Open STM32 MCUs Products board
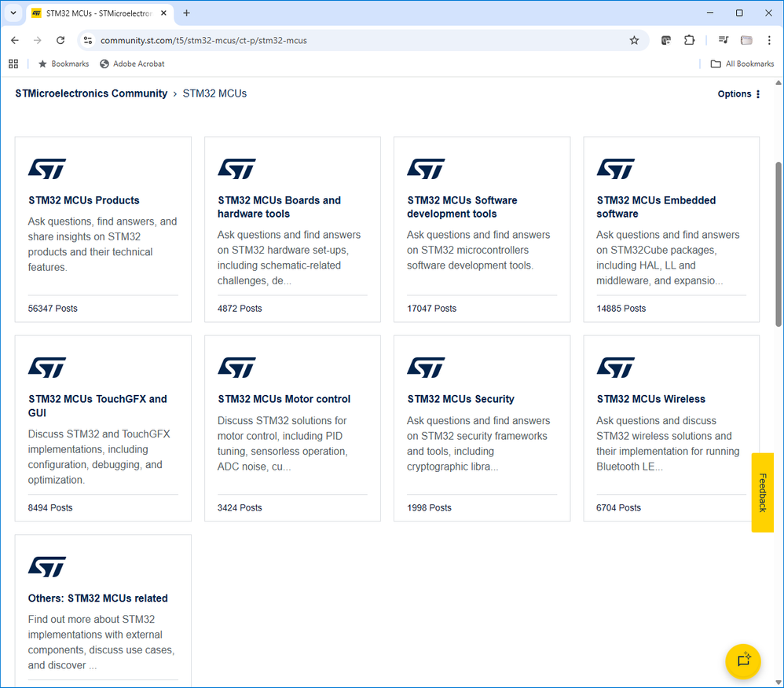 (84, 200)
